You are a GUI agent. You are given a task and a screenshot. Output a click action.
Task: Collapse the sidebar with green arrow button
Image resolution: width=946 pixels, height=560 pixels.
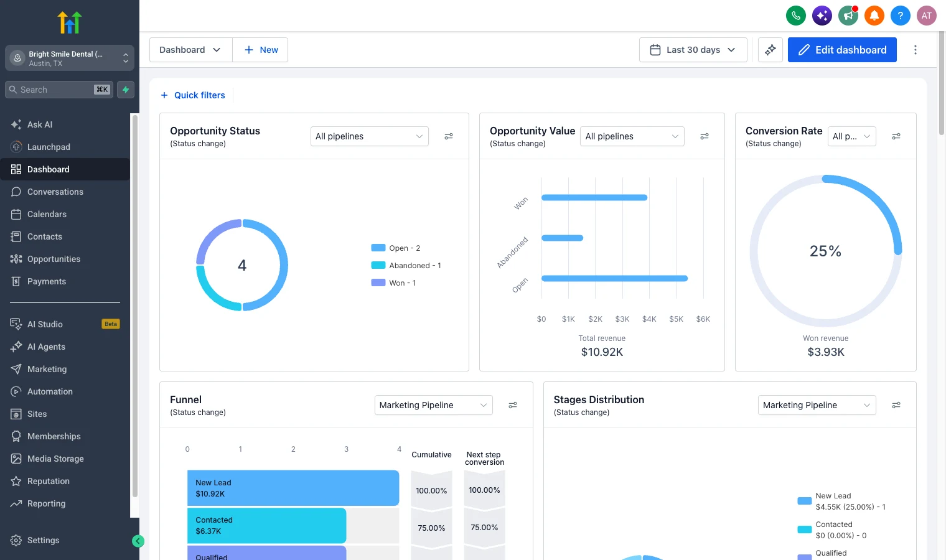point(138,541)
